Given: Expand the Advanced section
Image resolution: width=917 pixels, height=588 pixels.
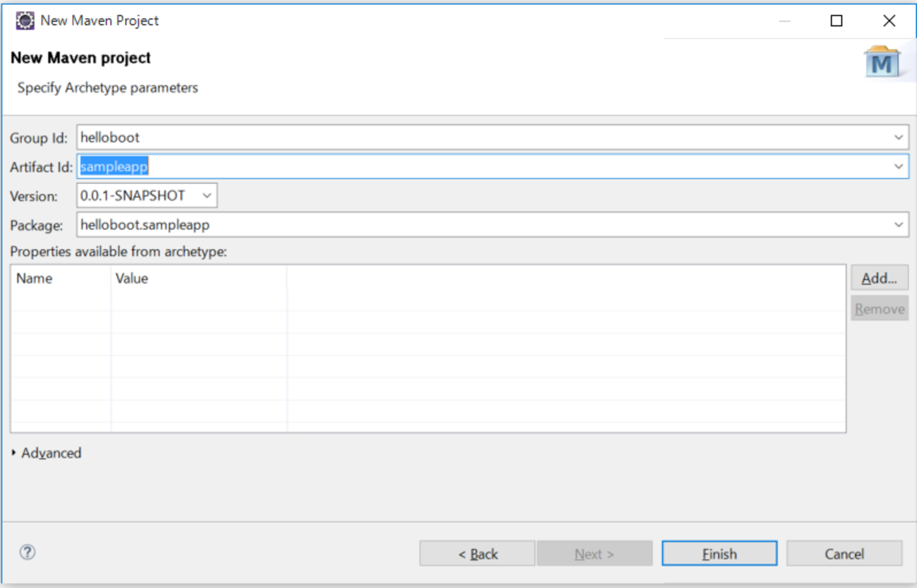Looking at the screenshot, I should 47,453.
